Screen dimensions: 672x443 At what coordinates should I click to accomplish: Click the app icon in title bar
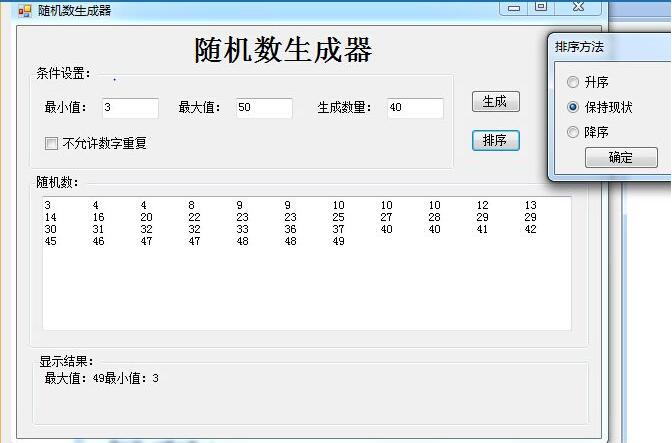click(x=25, y=10)
